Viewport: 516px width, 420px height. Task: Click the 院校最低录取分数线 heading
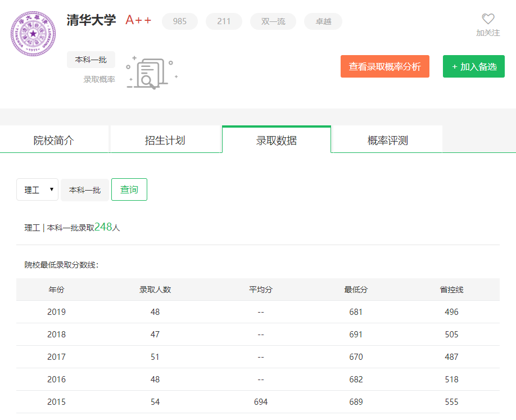pyautogui.click(x=61, y=265)
